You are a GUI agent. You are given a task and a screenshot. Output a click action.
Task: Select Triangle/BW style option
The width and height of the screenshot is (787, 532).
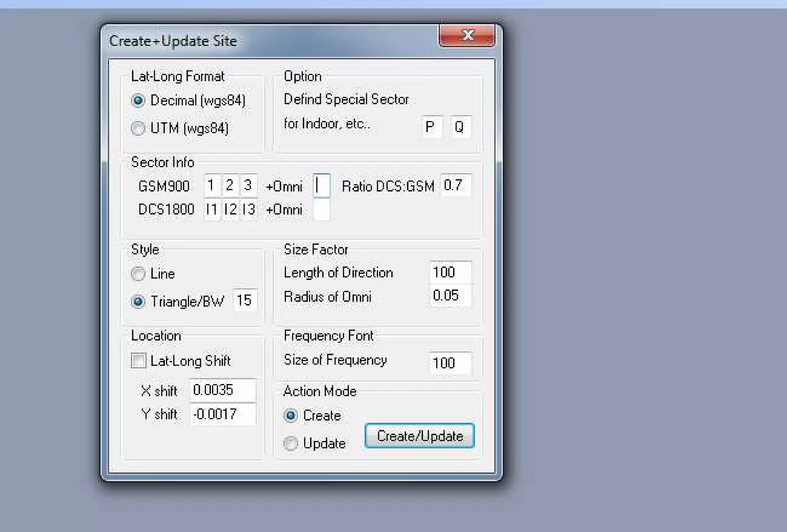(x=138, y=302)
